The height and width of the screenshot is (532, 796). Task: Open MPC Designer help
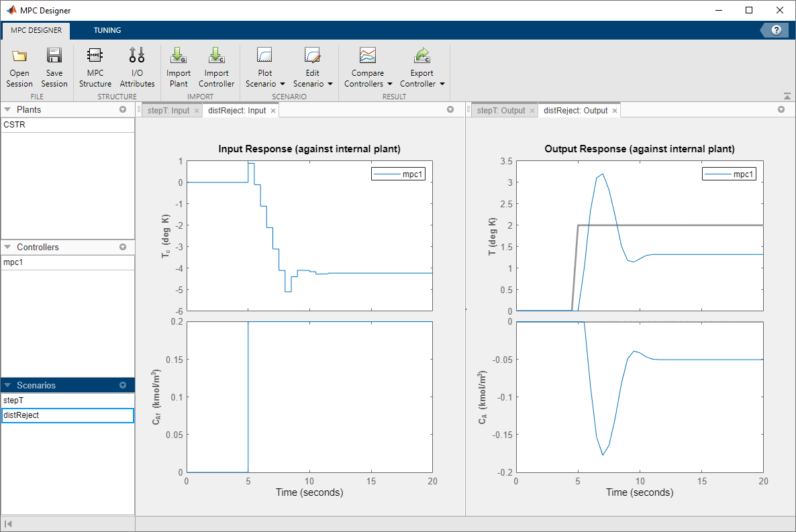pyautogui.click(x=777, y=30)
